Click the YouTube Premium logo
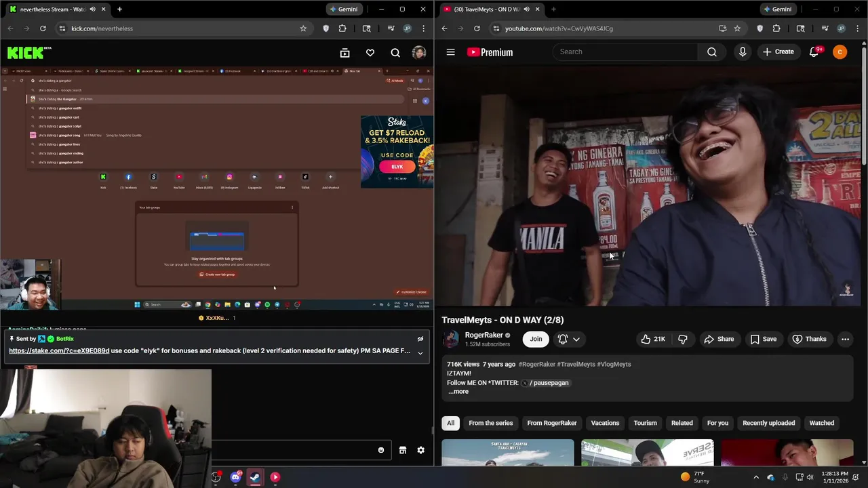 coord(490,52)
